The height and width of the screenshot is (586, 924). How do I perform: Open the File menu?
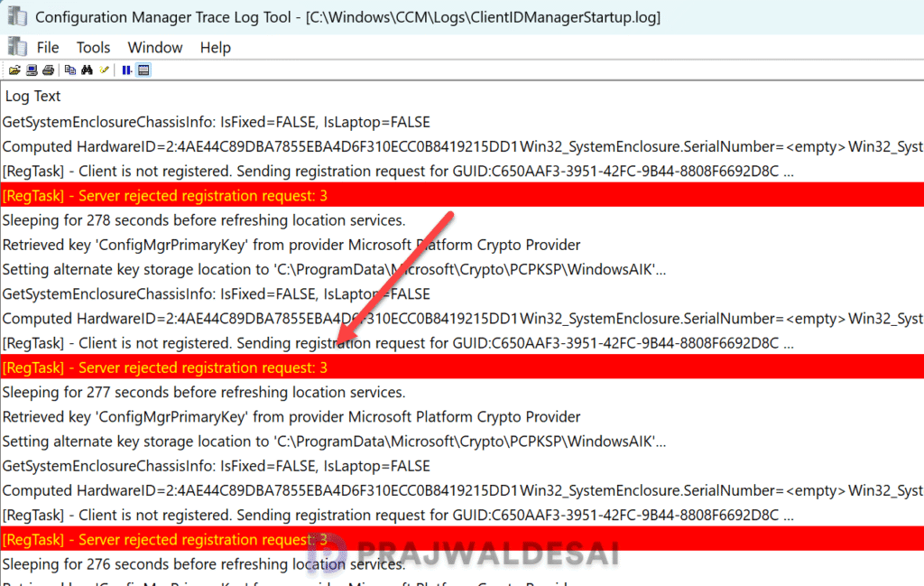pyautogui.click(x=48, y=47)
